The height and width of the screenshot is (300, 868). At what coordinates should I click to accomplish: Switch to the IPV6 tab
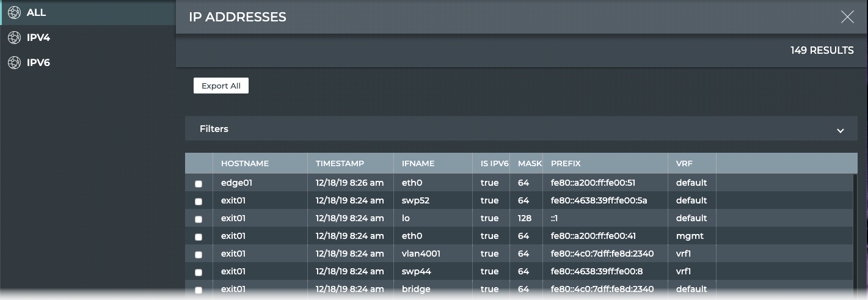pos(38,63)
